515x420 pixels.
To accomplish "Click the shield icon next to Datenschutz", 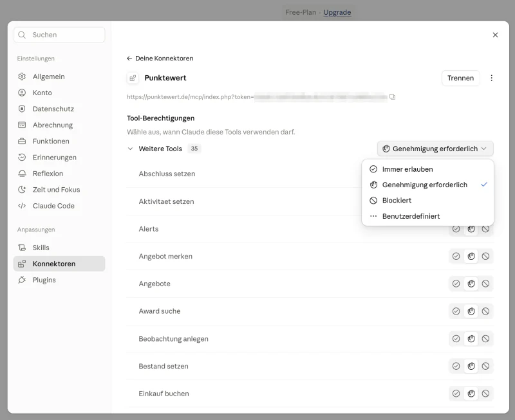I will coord(22,109).
